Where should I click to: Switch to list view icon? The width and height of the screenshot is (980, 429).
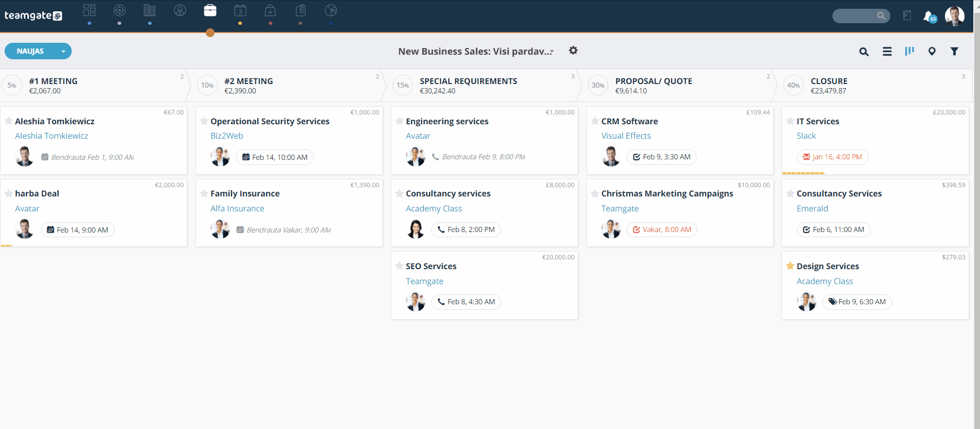tap(887, 52)
